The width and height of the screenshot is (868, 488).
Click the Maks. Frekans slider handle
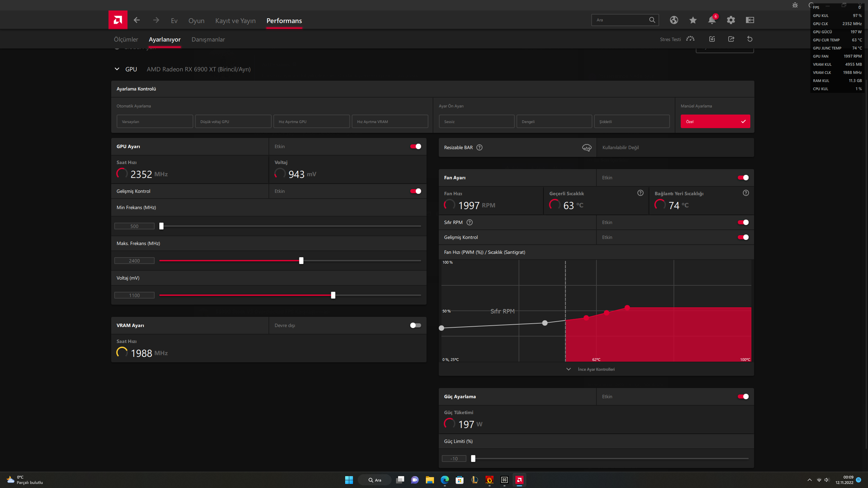[301, 261]
